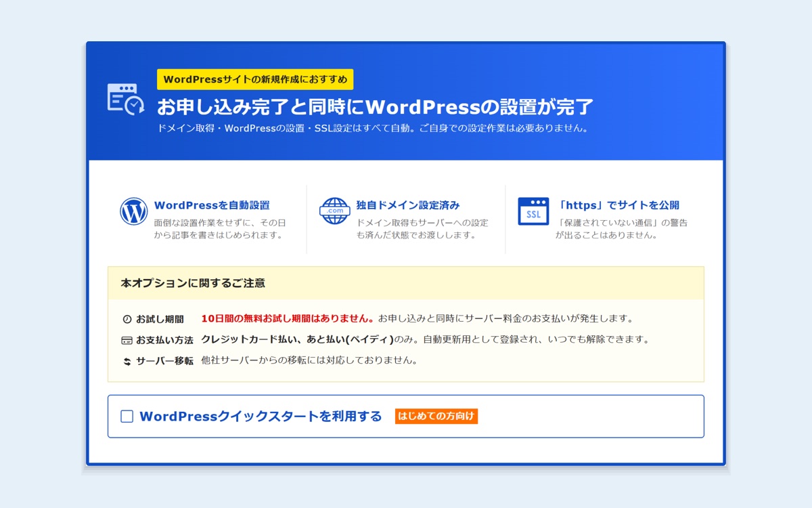Image resolution: width=812 pixels, height=508 pixels.
Task: Click the credit card icon beside お支払い方法
Action: coord(127,340)
